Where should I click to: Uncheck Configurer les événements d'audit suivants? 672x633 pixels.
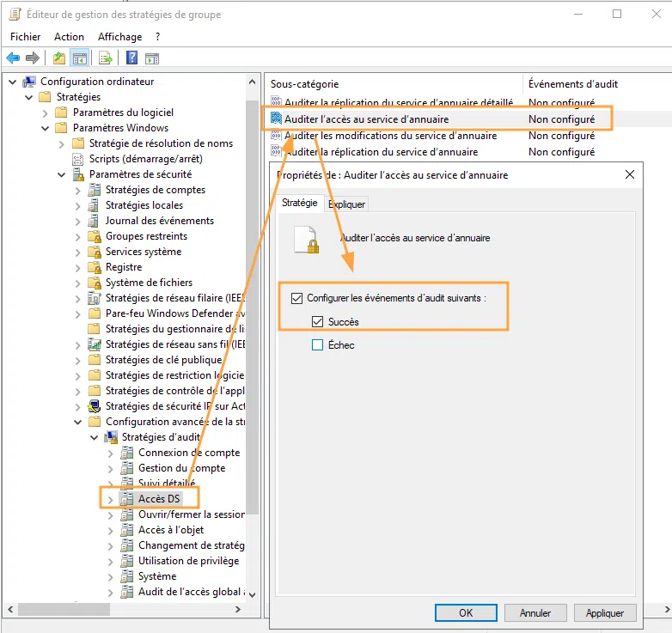[x=296, y=298]
